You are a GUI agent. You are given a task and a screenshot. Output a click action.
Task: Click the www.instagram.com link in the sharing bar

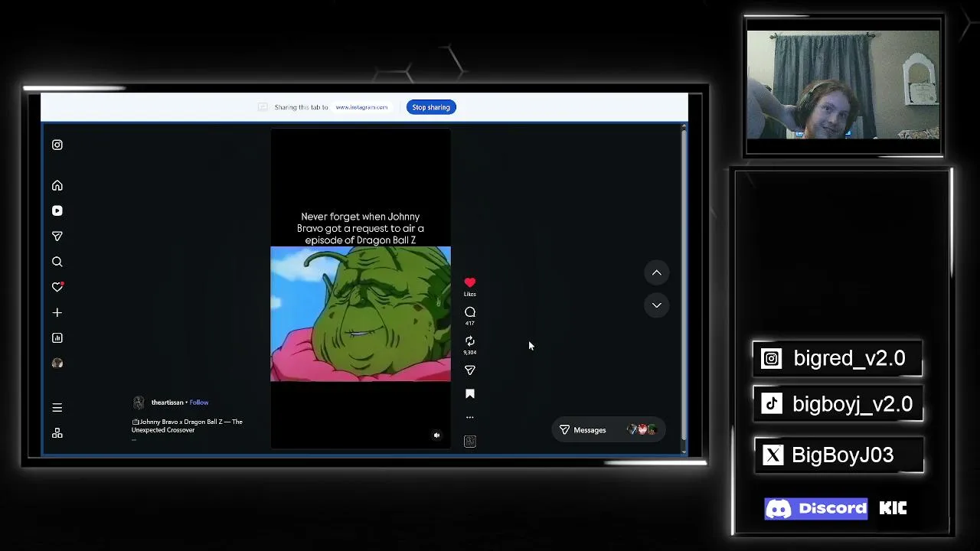coord(361,107)
